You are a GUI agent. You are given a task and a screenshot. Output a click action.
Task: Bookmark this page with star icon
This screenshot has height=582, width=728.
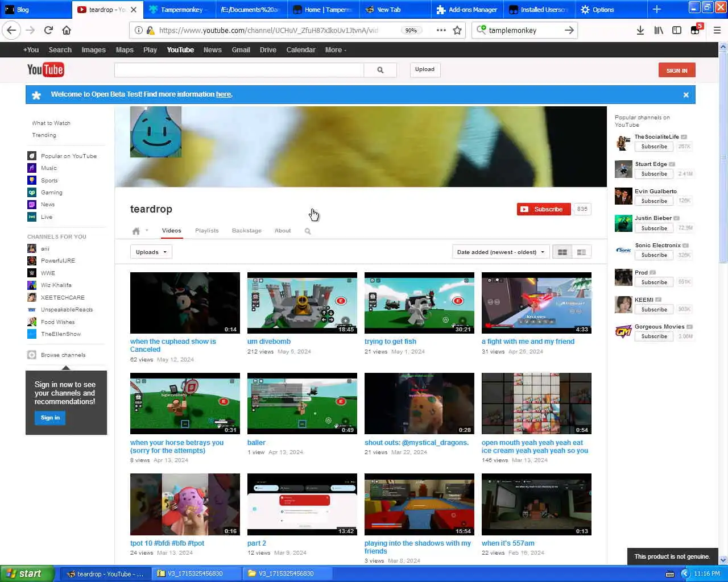pos(457,30)
